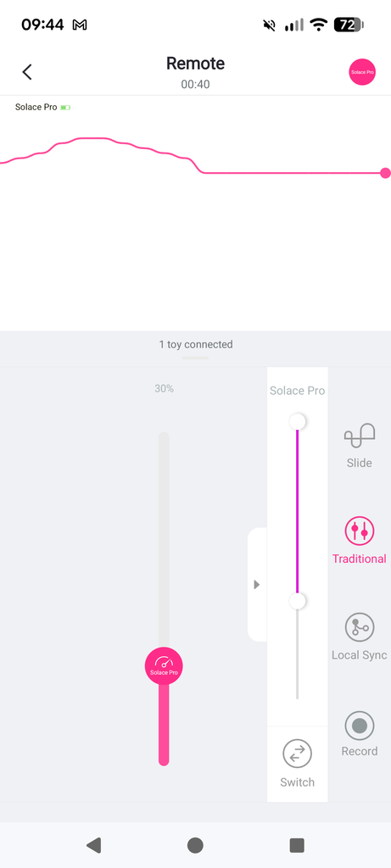This screenshot has width=391, height=868.
Task: Tap the Slide label text
Action: click(360, 463)
